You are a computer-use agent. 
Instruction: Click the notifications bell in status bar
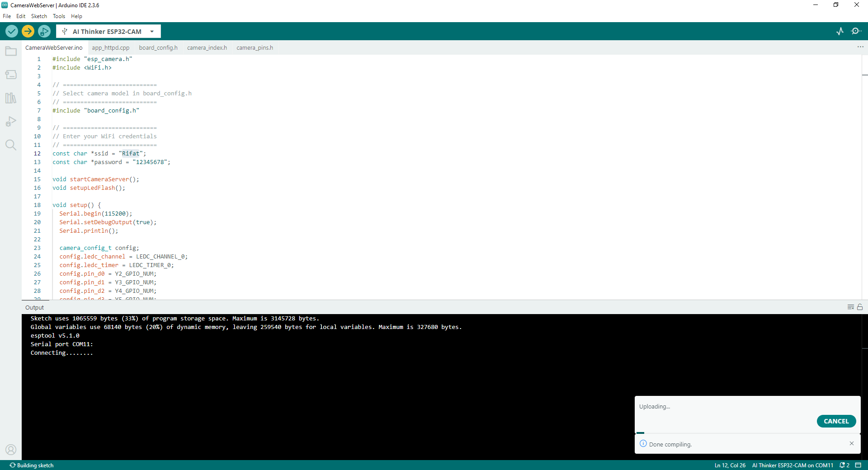pos(844,465)
